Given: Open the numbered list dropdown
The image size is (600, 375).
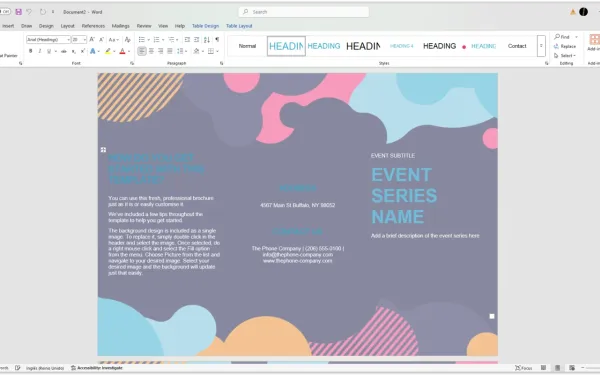Looking at the screenshot, I should tap(163, 39).
